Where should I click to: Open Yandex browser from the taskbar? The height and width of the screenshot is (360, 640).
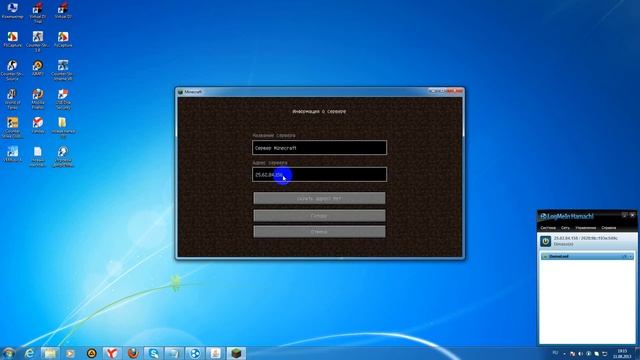(x=112, y=353)
